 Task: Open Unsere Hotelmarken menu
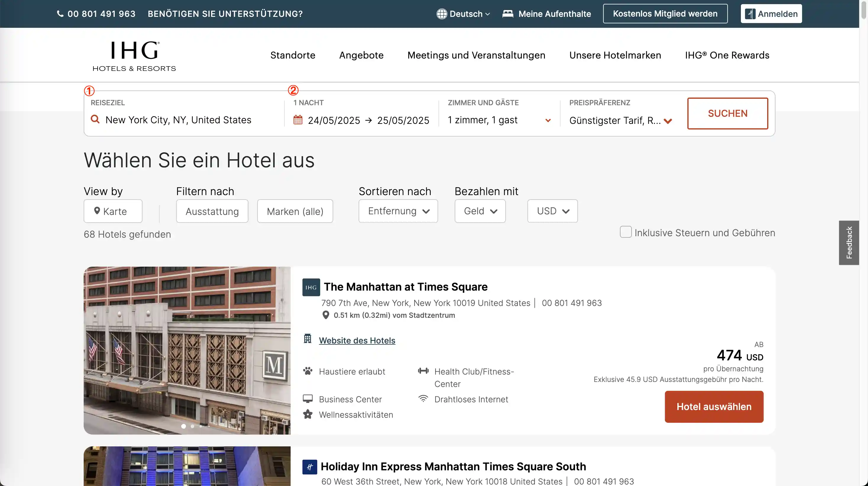click(615, 55)
